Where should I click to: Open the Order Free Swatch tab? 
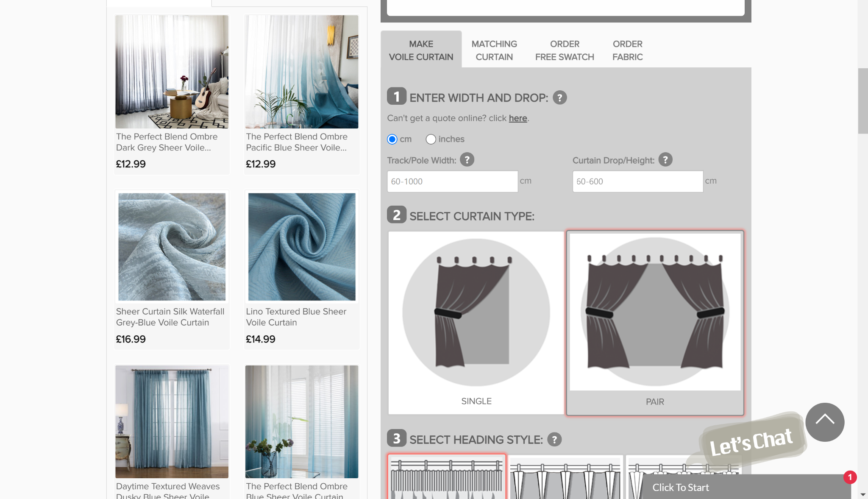pyautogui.click(x=564, y=50)
